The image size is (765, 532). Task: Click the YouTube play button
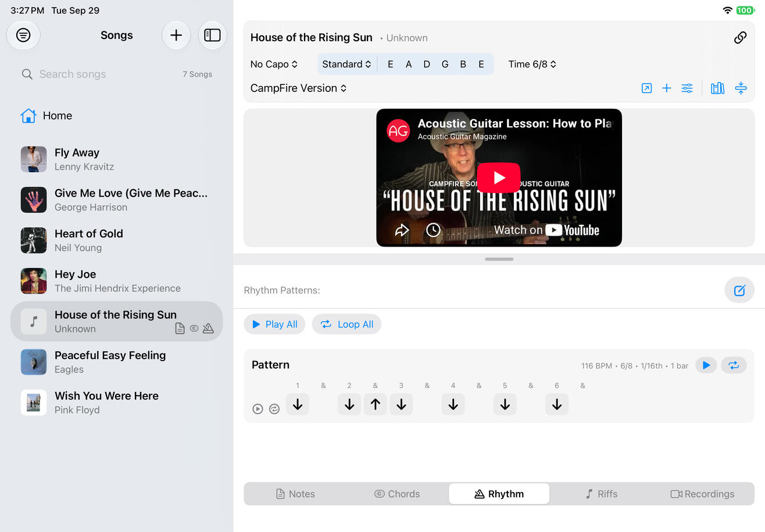[499, 177]
